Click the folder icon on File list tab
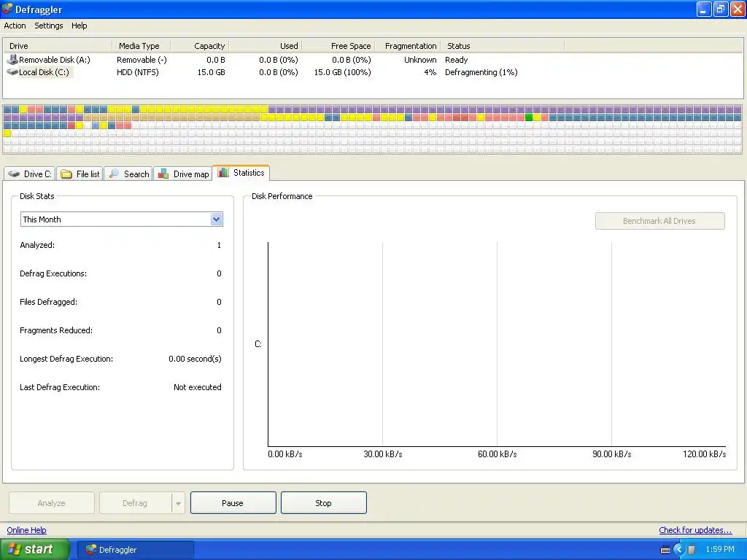This screenshot has height=560, width=747. coord(66,174)
